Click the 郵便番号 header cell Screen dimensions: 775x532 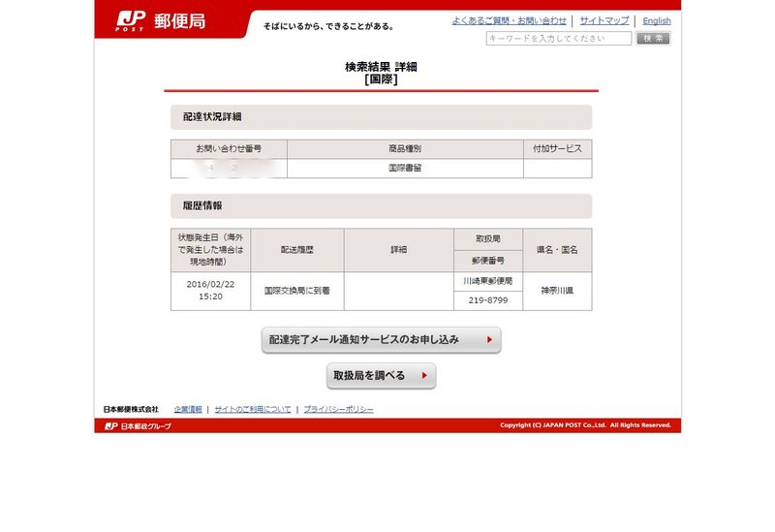coord(488,261)
